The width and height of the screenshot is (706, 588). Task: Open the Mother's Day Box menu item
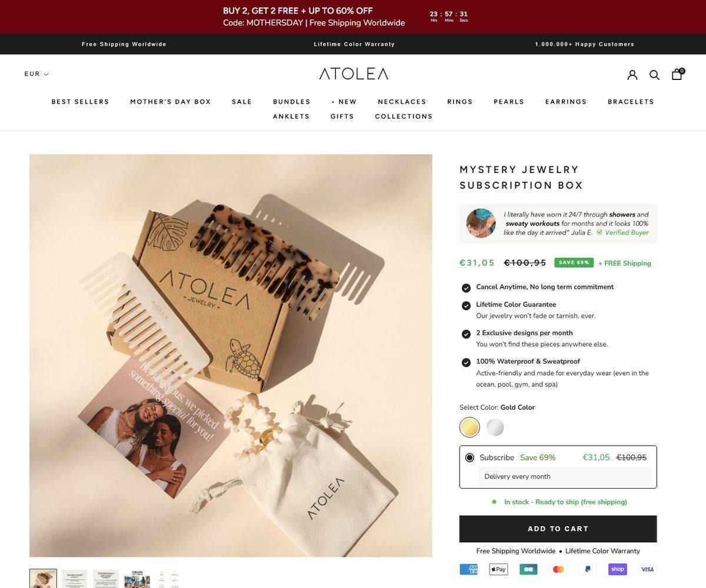(171, 102)
